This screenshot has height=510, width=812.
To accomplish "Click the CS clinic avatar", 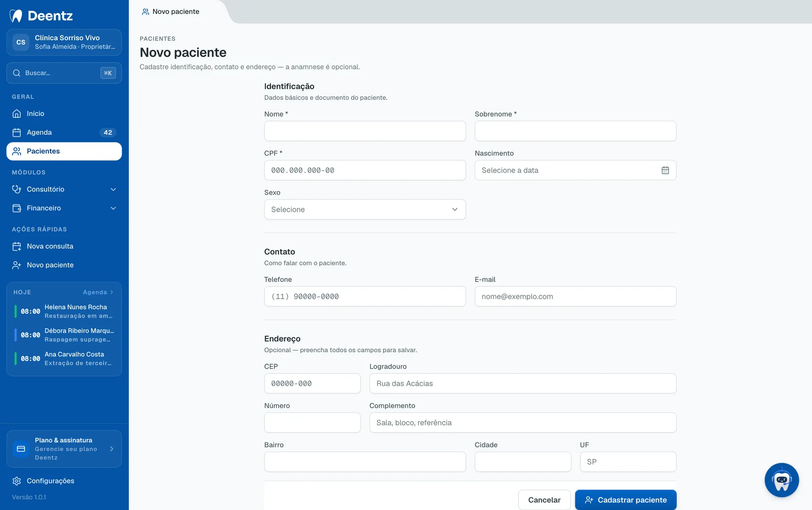I will click(x=21, y=42).
